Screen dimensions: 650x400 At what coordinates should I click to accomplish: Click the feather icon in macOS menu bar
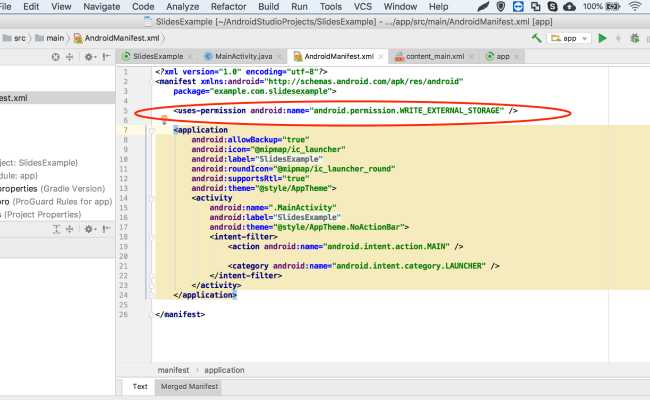pyautogui.click(x=483, y=6)
